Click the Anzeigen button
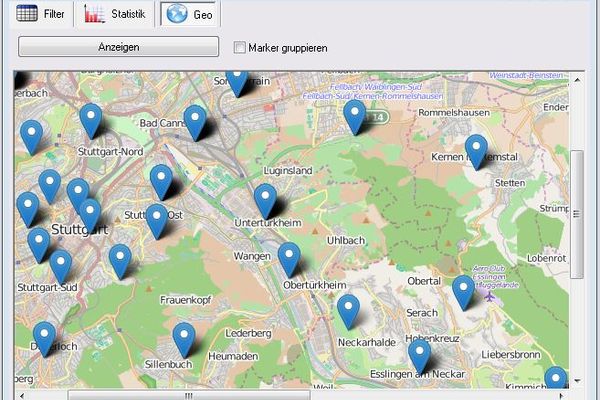 point(119,47)
